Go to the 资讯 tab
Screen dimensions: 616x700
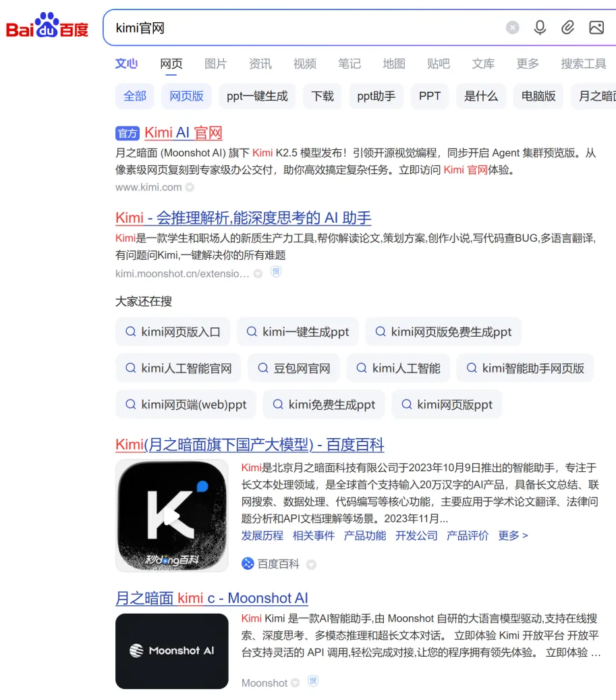point(260,63)
